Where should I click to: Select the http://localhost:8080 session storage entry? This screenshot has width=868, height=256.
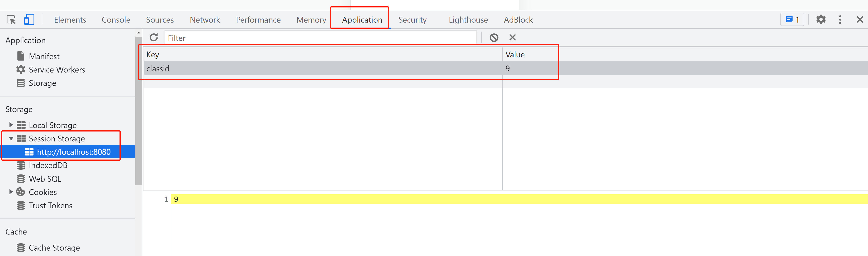[x=74, y=152]
